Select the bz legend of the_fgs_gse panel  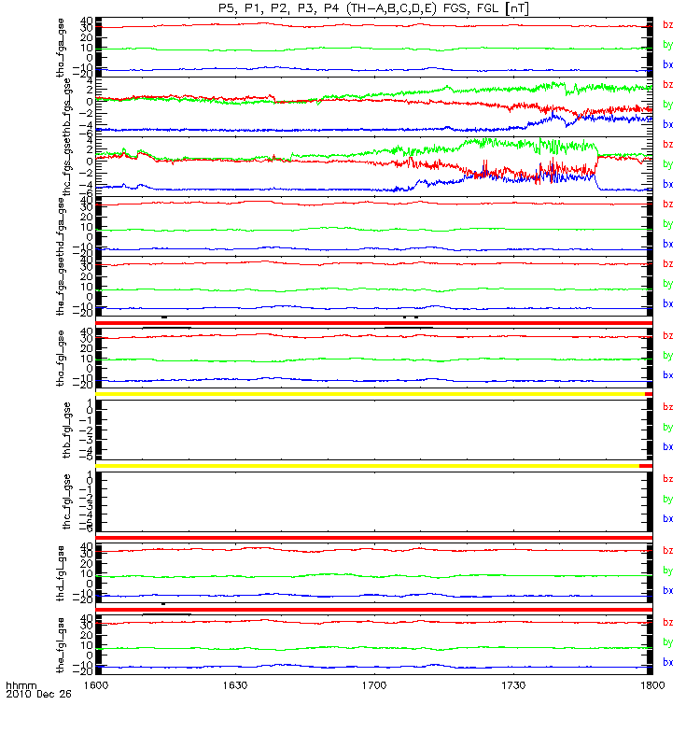[668, 264]
